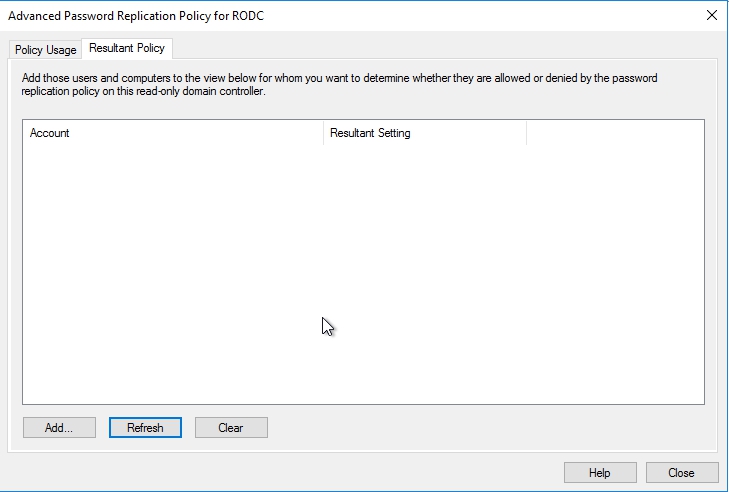Image resolution: width=729 pixels, height=492 pixels.
Task: Click empty space right of Clear button
Action: (x=480, y=428)
